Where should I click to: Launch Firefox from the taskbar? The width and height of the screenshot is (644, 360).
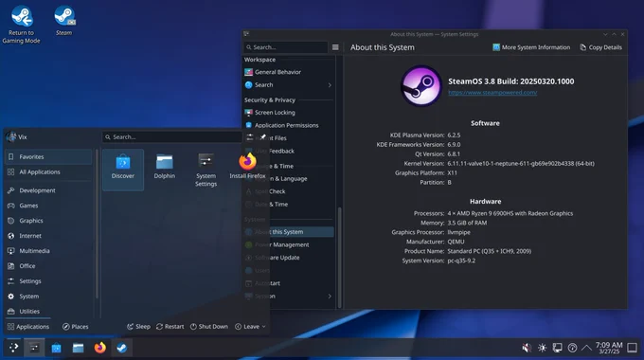point(99,348)
